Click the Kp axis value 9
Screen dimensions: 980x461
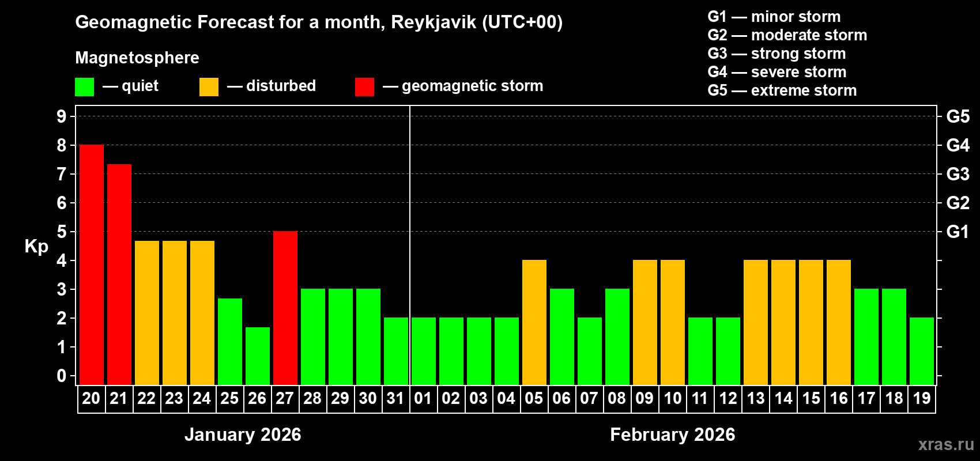coord(62,116)
